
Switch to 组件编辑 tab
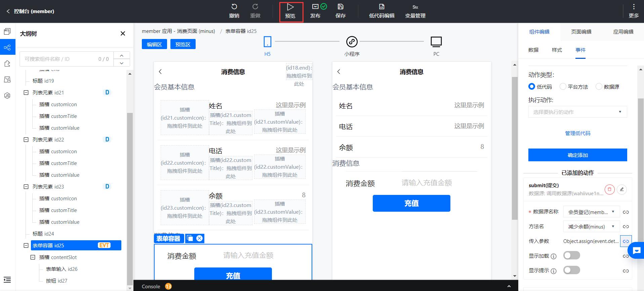pos(539,32)
